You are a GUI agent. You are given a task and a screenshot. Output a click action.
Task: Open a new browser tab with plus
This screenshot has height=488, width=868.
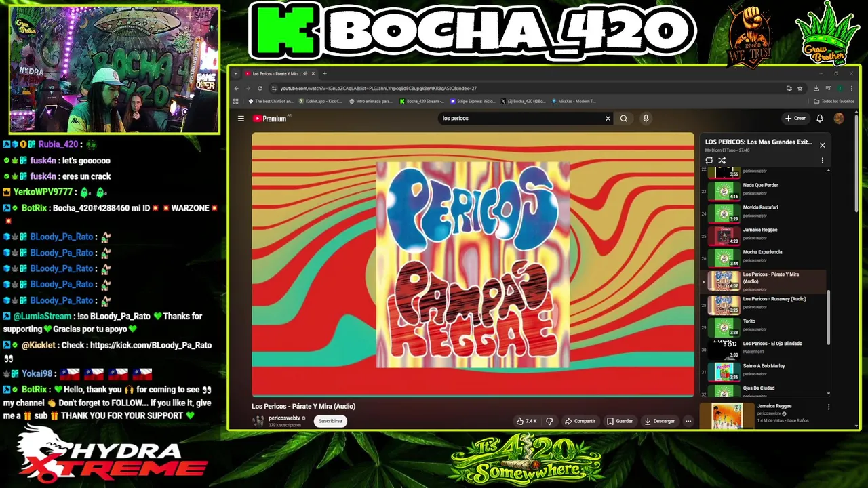pos(325,73)
